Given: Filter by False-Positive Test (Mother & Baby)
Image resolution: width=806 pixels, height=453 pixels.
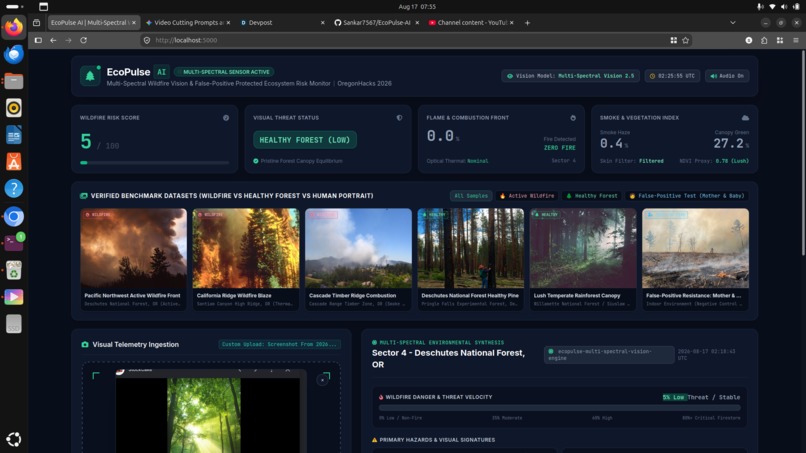Looking at the screenshot, I should tap(686, 196).
